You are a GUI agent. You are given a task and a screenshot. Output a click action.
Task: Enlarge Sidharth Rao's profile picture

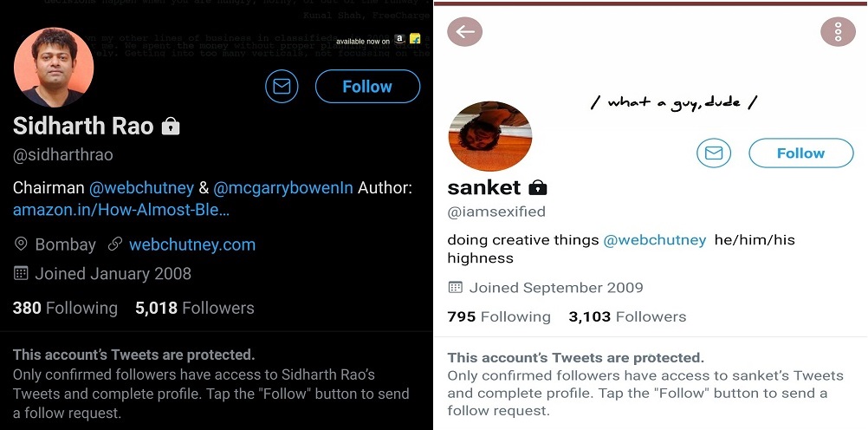(53, 67)
